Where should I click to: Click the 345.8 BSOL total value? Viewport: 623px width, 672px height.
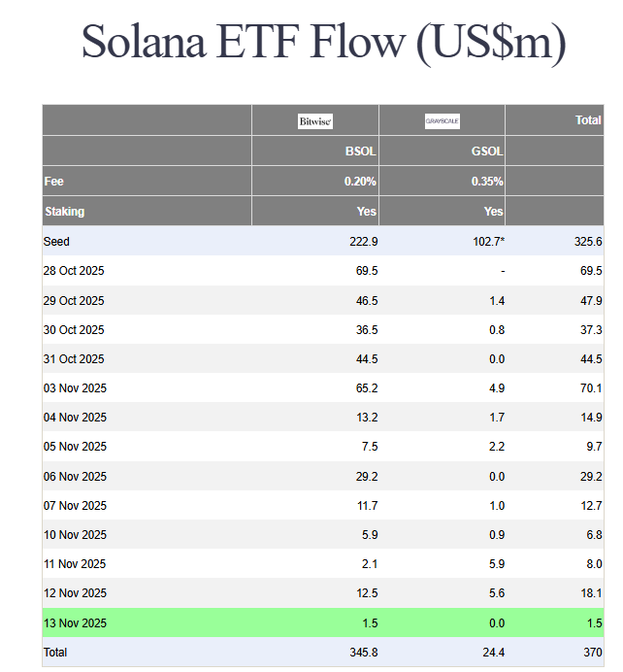coord(362,653)
